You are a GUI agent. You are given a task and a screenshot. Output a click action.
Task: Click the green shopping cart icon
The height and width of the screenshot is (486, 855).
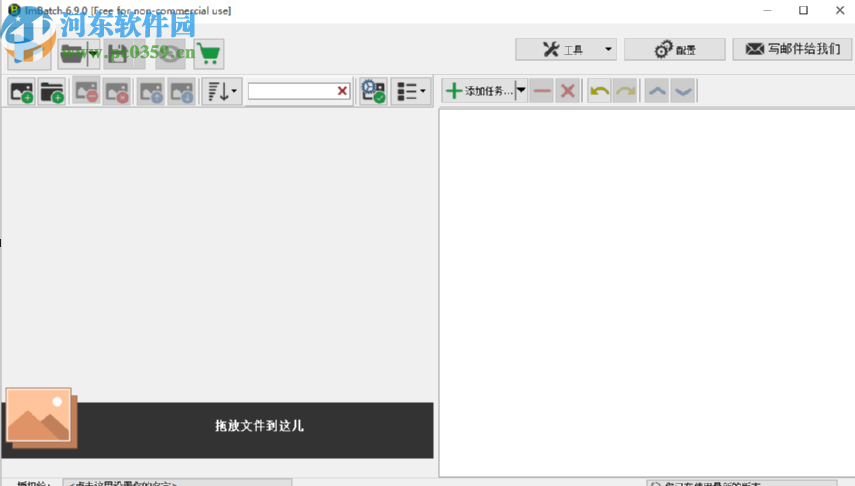click(x=209, y=53)
